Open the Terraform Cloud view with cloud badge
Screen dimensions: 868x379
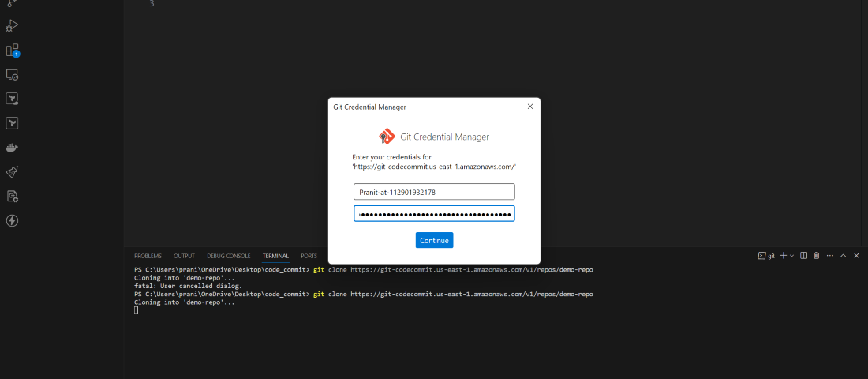tap(12, 99)
